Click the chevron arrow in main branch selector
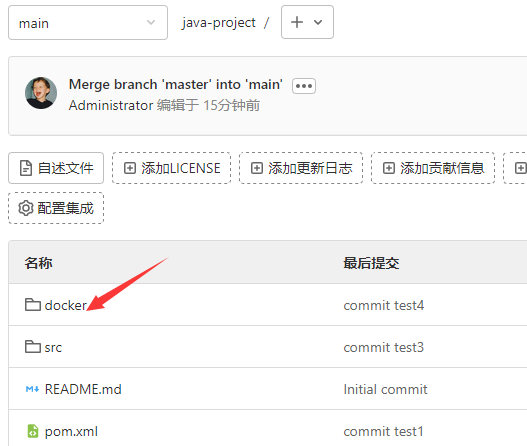This screenshot has width=527, height=446. click(x=151, y=23)
